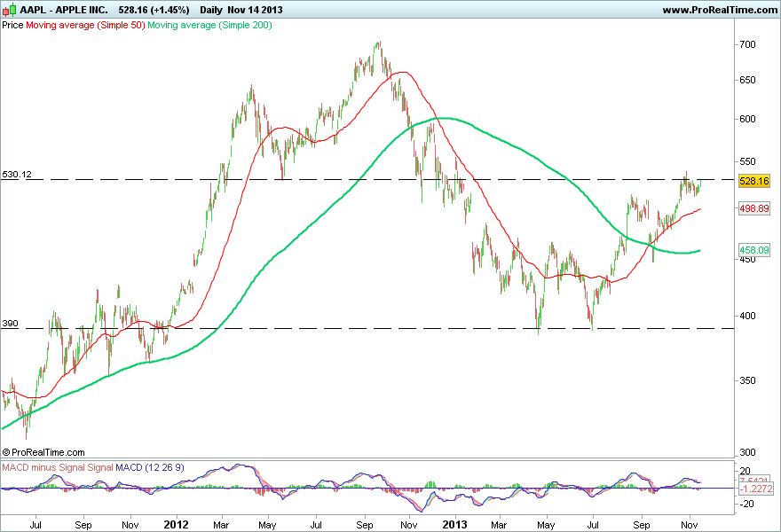This screenshot has width=781, height=532.
Task: Click the Nov 14 2013 date
Action: (255, 10)
